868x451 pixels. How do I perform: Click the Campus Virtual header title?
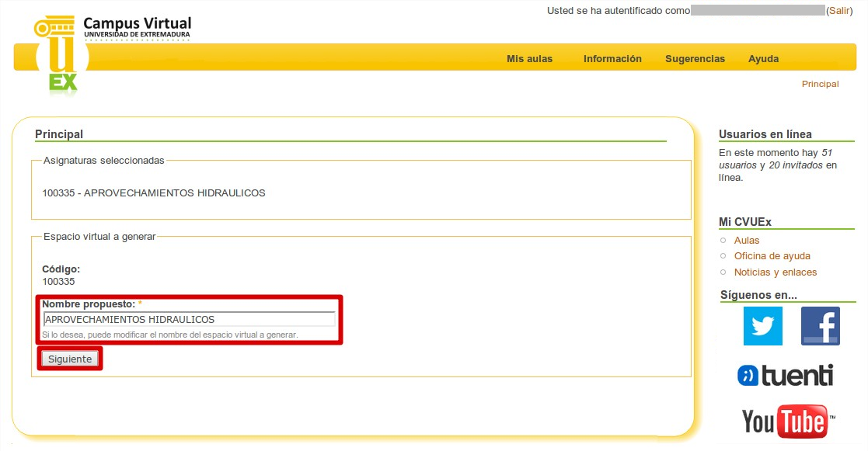pyautogui.click(x=137, y=24)
